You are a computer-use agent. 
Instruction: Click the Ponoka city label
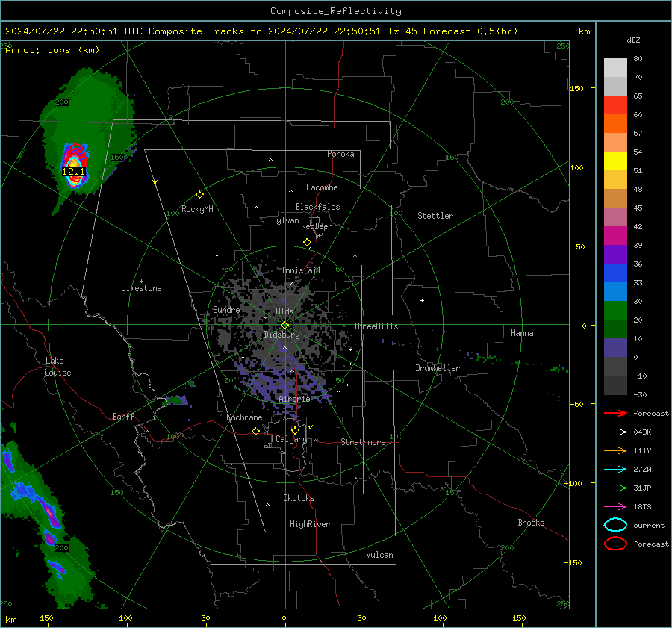[340, 154]
